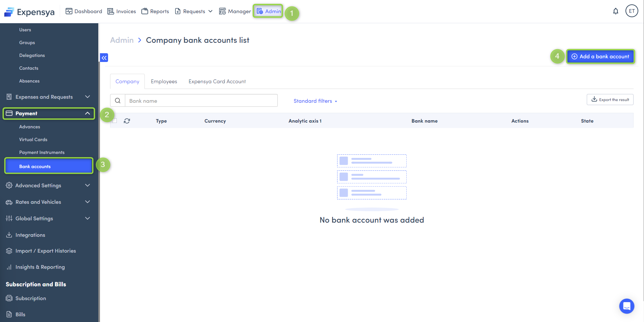This screenshot has width=644, height=322.
Task: Click Export the result button
Action: pos(610,100)
